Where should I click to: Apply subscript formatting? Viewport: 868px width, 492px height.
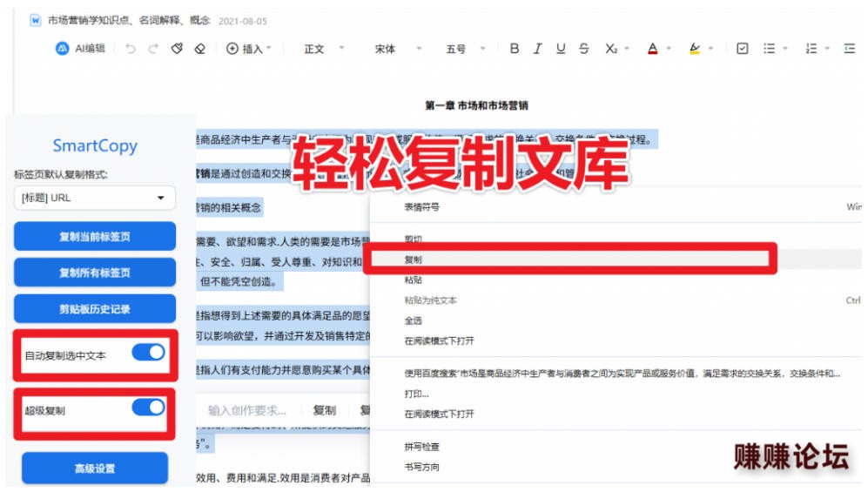tap(610, 49)
